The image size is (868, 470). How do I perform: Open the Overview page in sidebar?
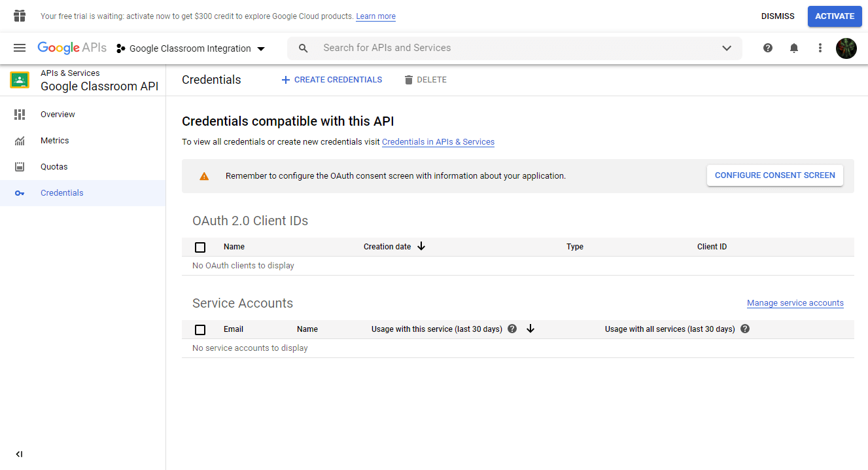pyautogui.click(x=58, y=115)
